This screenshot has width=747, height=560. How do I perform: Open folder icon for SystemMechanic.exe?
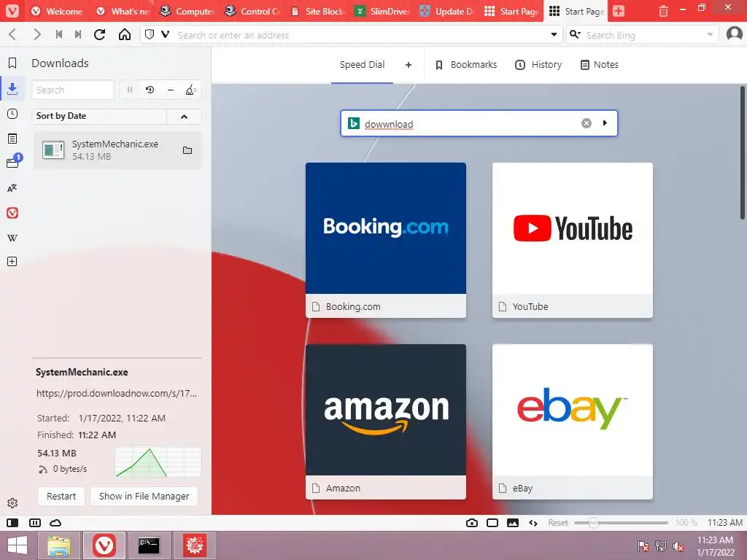pos(187,150)
